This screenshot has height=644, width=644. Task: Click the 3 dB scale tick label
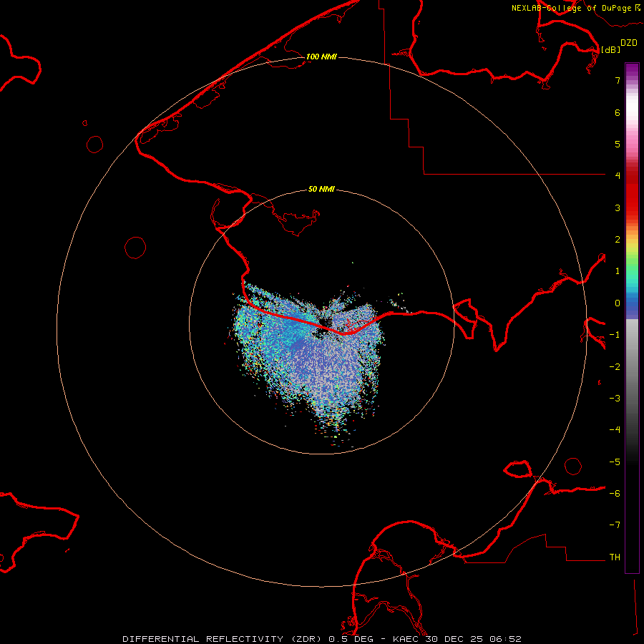click(x=618, y=208)
